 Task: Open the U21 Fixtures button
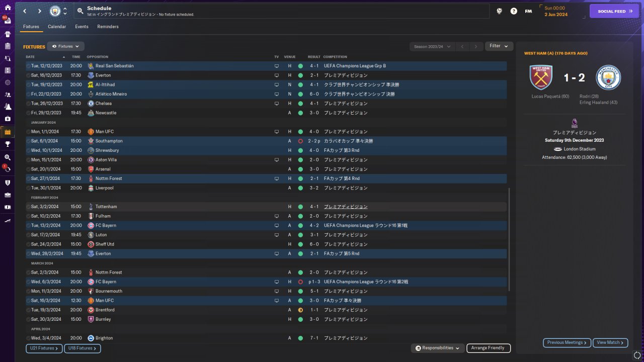44,348
